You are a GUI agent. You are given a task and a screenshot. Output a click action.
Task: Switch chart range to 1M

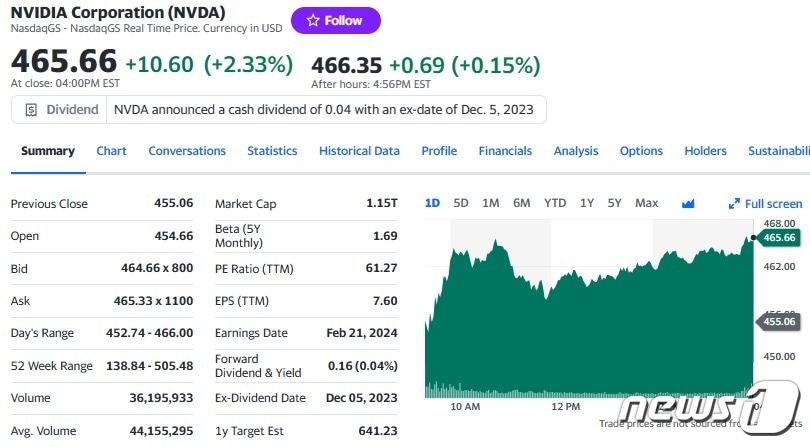coord(490,203)
